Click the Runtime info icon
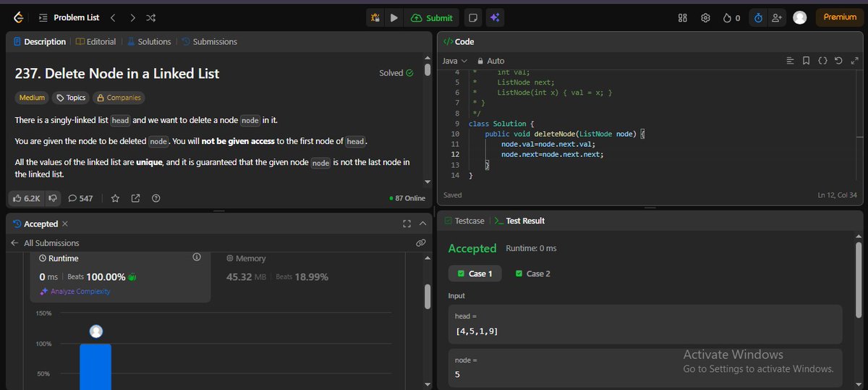Image resolution: width=868 pixels, height=390 pixels. point(197,258)
